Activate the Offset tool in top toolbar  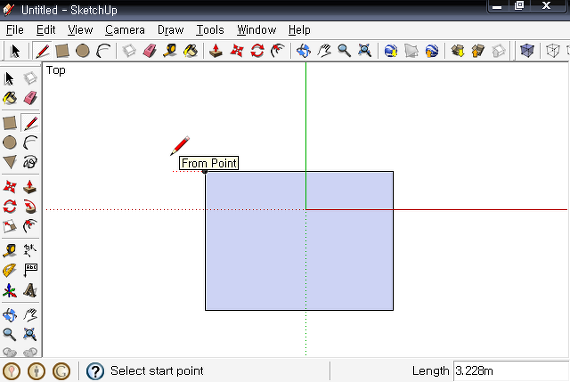[x=278, y=51]
